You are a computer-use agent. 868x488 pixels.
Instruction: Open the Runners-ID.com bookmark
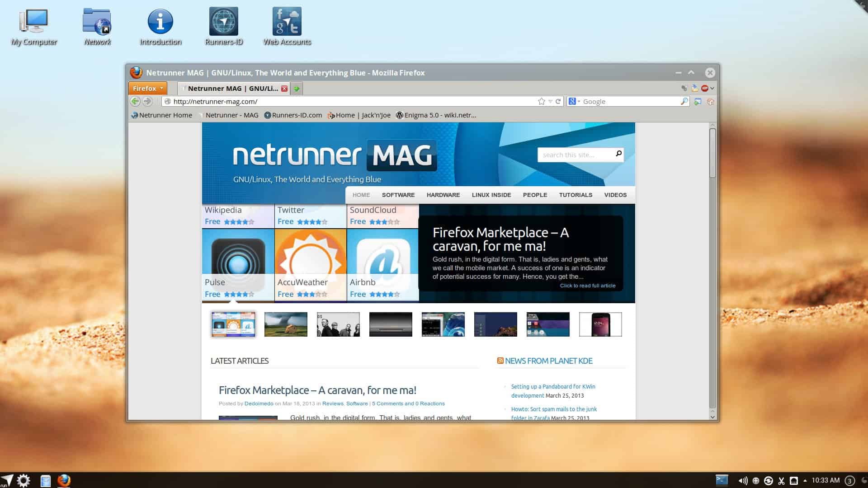293,115
